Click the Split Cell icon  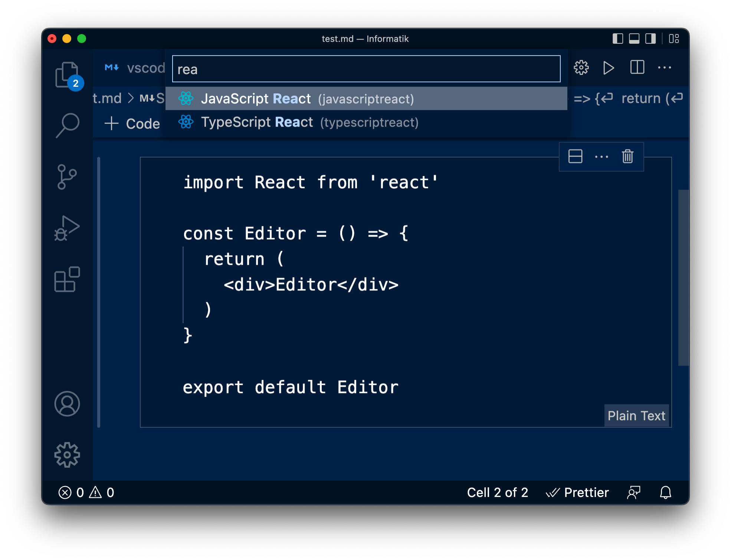click(575, 157)
